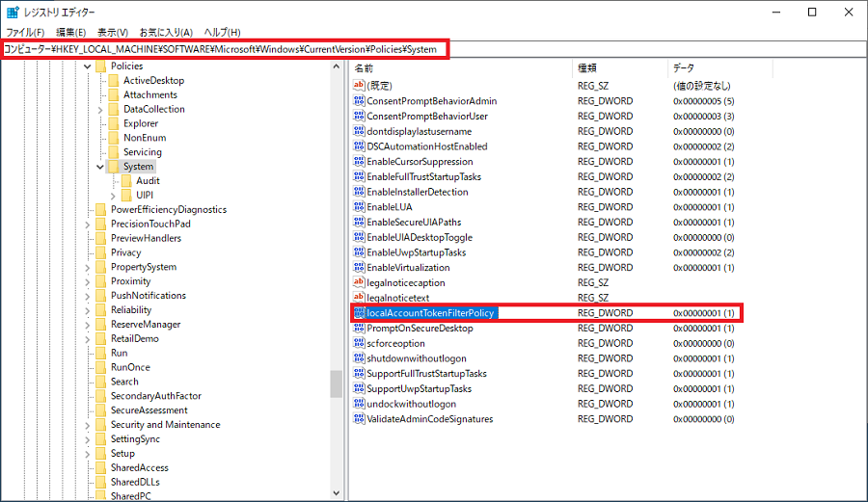Select the SharedDLLs key in the tree

coord(135,482)
